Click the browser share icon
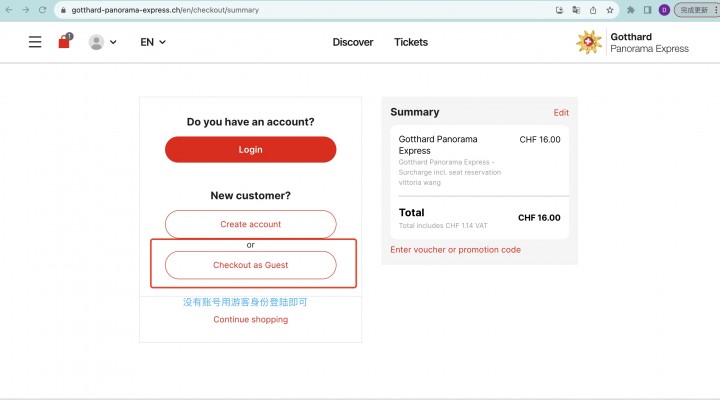 click(x=593, y=10)
